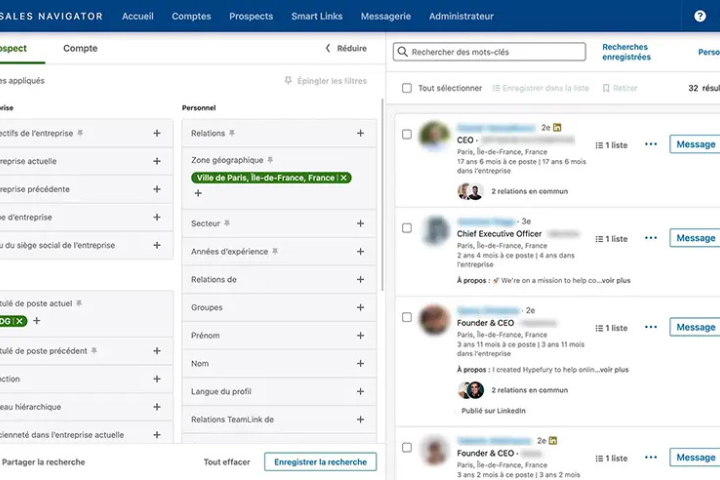The height and width of the screenshot is (480, 720).
Task: Message the Chief Executive Officer result
Action: (x=695, y=238)
